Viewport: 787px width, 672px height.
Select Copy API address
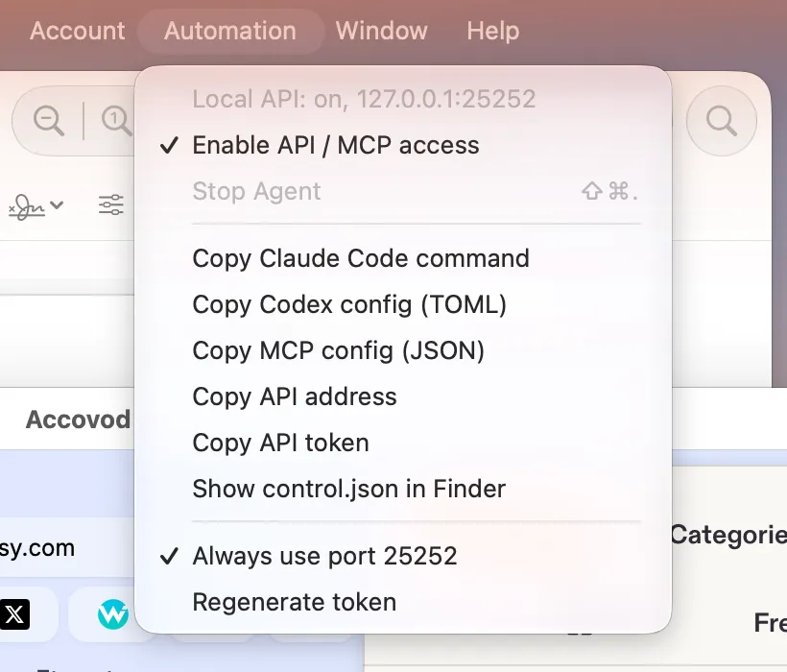pyautogui.click(x=403, y=396)
